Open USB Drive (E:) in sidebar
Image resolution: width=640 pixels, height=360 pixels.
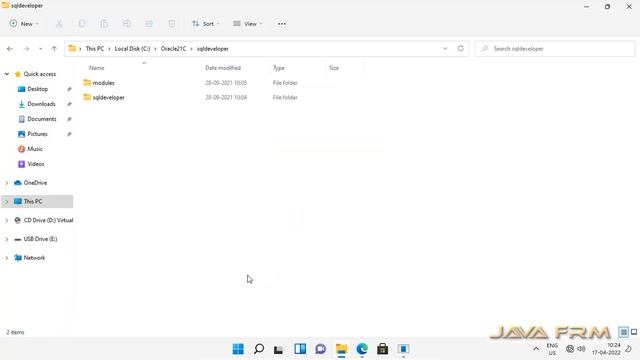[x=40, y=239]
